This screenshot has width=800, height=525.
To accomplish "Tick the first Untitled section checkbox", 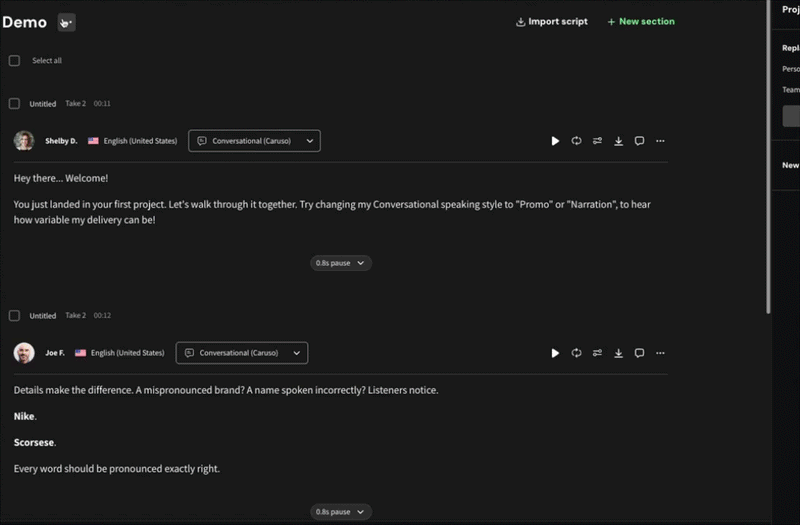I will click(x=14, y=104).
